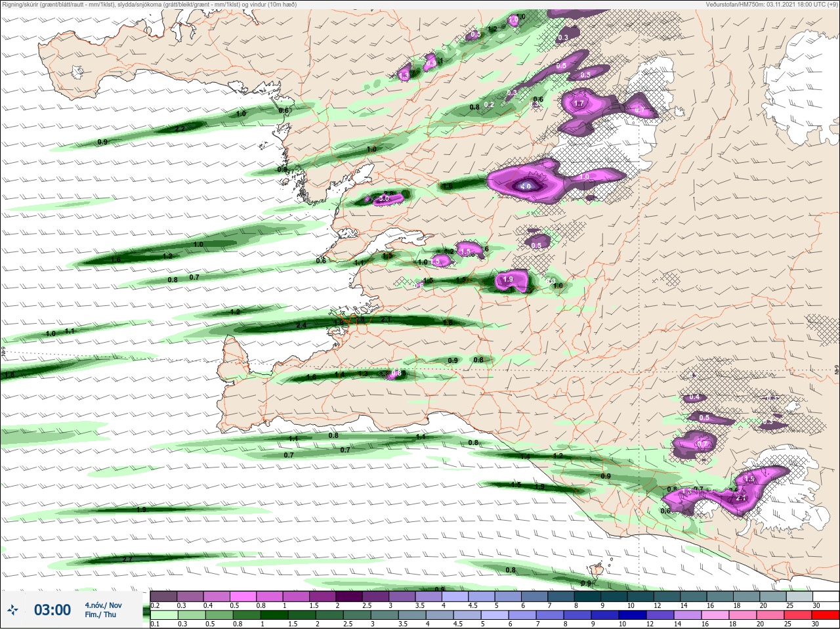Select the bright pink 0.5 swatch in upper legend
The height and width of the screenshot is (629, 840).
pos(243,596)
